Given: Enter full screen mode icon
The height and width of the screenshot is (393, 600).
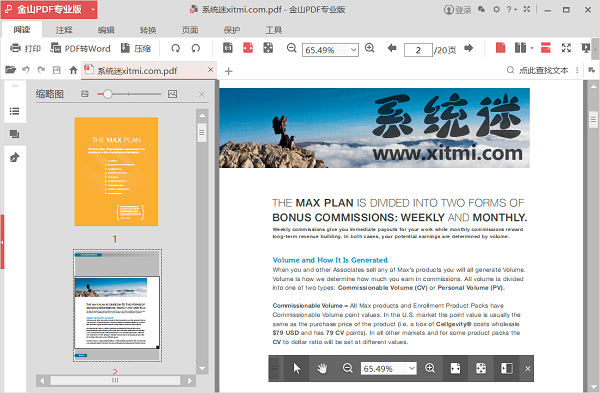Looking at the screenshot, I should [x=566, y=48].
